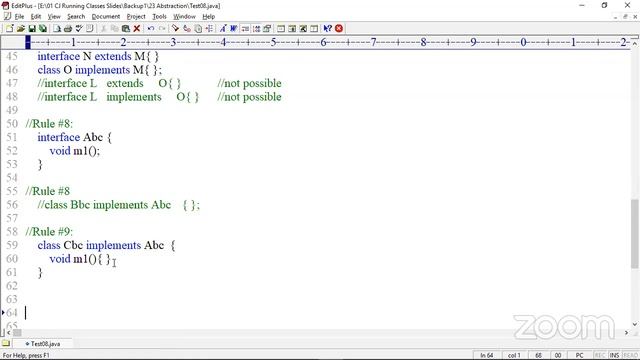Toggle the Output window icon
Image resolution: width=640 pixels, height=360 pixels.
pyautogui.click(x=292, y=28)
